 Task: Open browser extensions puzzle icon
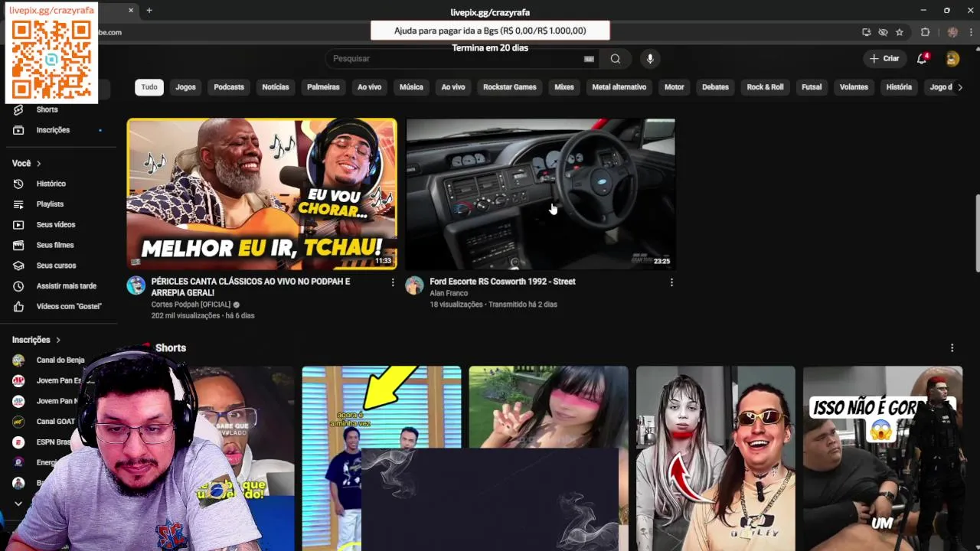[925, 32]
